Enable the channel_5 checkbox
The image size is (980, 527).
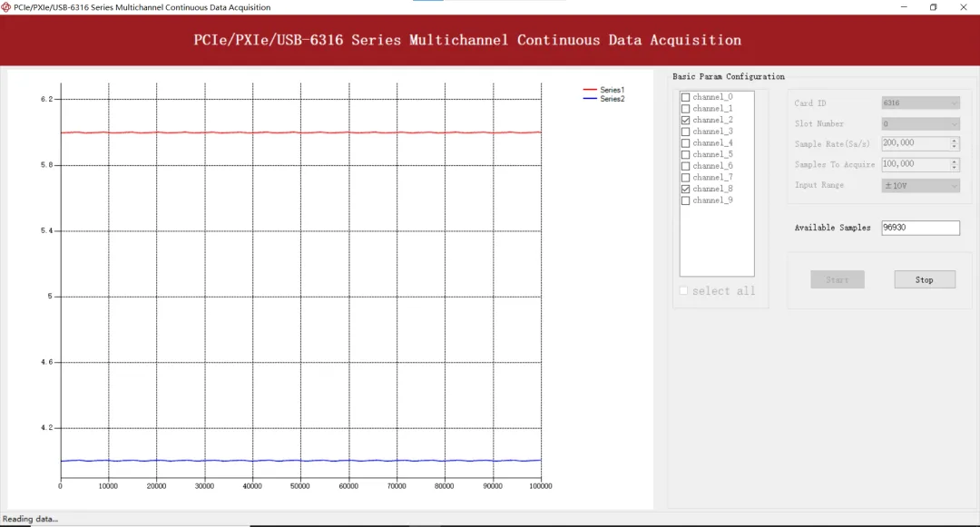686,155
